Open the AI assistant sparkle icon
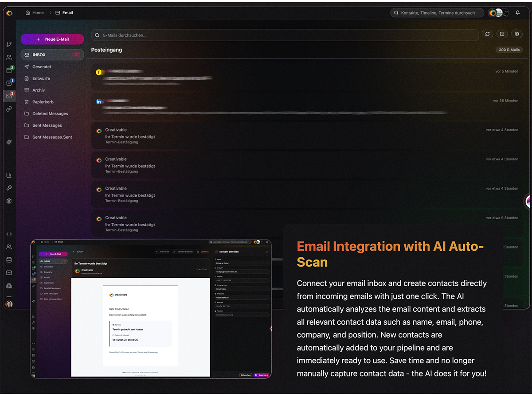Viewport: 532px width, 396px height. click(9, 141)
